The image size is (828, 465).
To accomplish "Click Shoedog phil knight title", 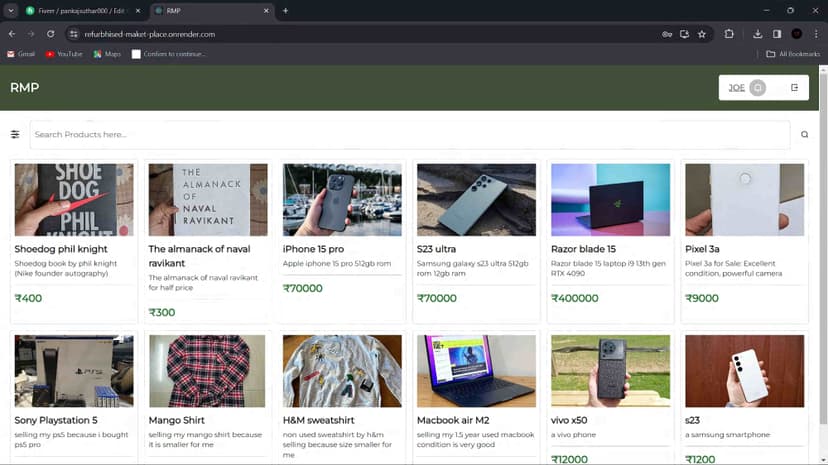I will 61,249.
